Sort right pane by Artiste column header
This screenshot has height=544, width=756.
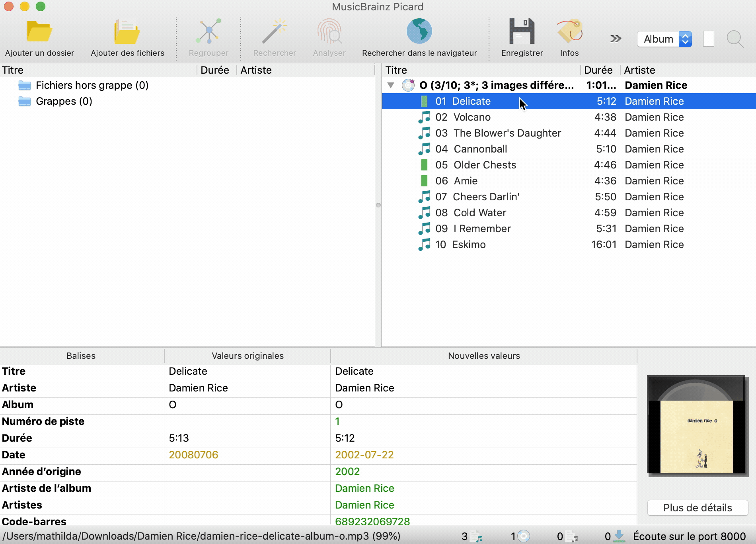pyautogui.click(x=688, y=70)
